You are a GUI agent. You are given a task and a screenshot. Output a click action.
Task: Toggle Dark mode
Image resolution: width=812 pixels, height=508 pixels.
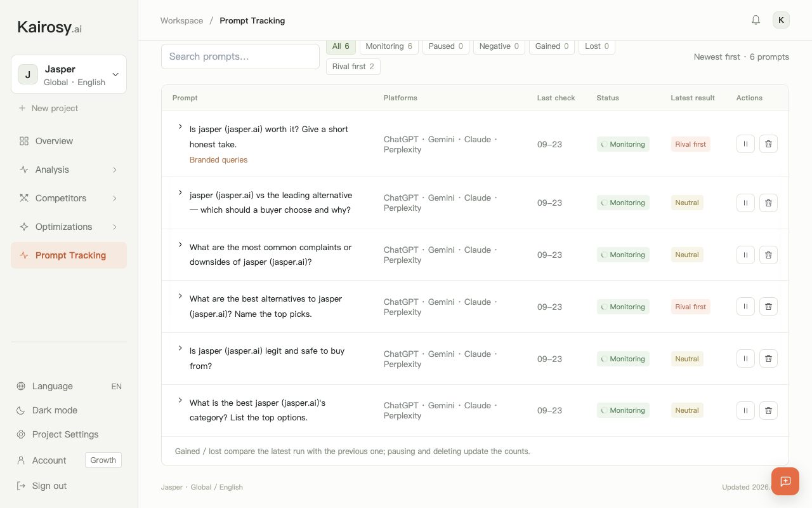[69, 410]
